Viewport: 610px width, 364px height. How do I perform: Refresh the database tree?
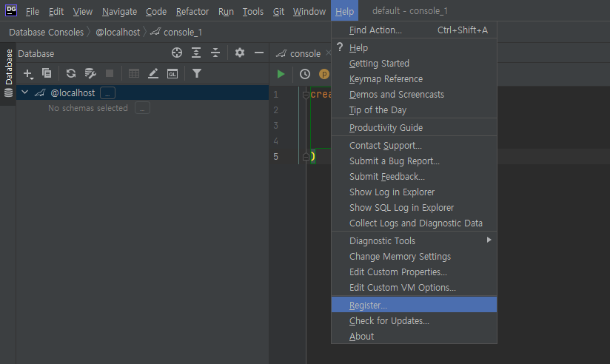pyautogui.click(x=71, y=73)
